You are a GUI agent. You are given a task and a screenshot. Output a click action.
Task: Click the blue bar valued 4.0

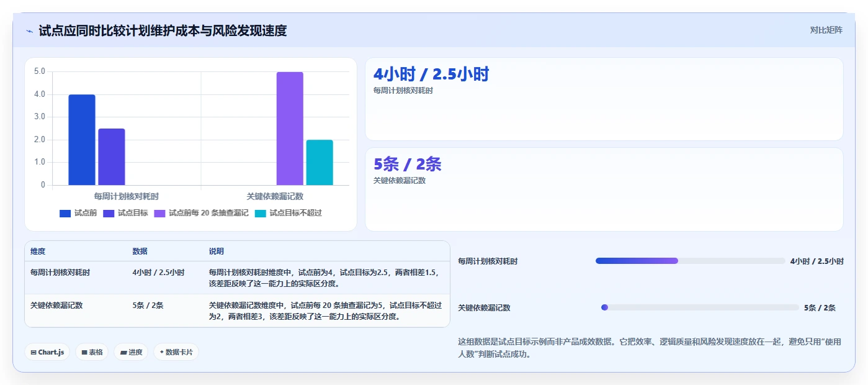tap(82, 140)
